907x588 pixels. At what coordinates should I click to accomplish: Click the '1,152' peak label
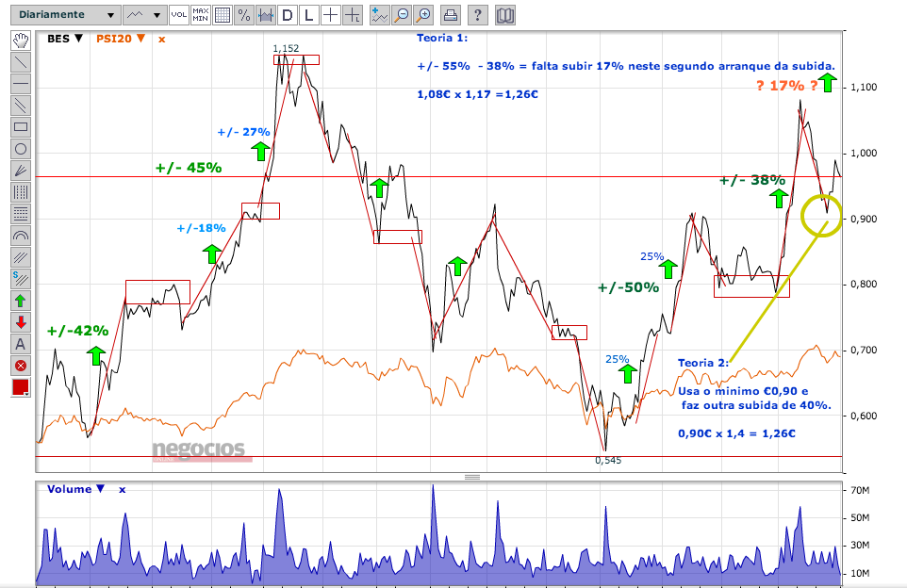pos(286,49)
